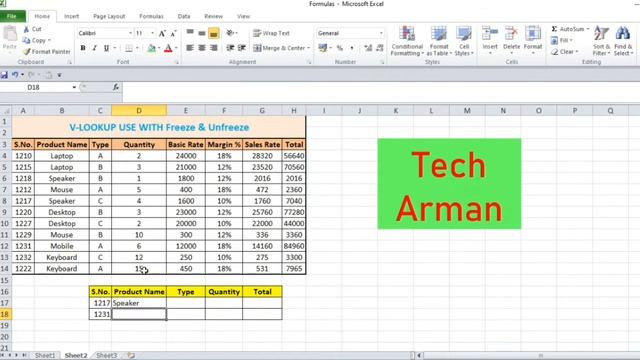Click the AutoSum button

pyautogui.click(x=570, y=29)
